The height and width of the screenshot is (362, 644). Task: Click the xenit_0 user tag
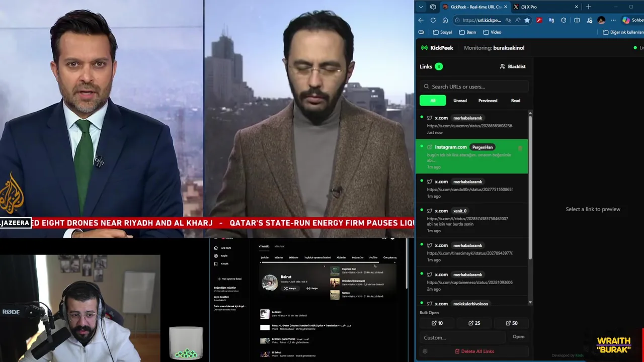click(x=460, y=211)
